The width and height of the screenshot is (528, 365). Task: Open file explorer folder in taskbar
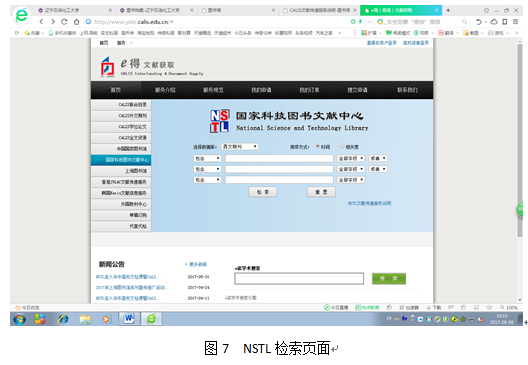85,319
